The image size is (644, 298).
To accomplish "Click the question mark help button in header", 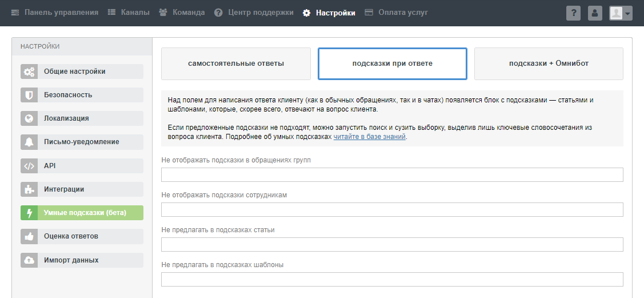I will click(573, 13).
